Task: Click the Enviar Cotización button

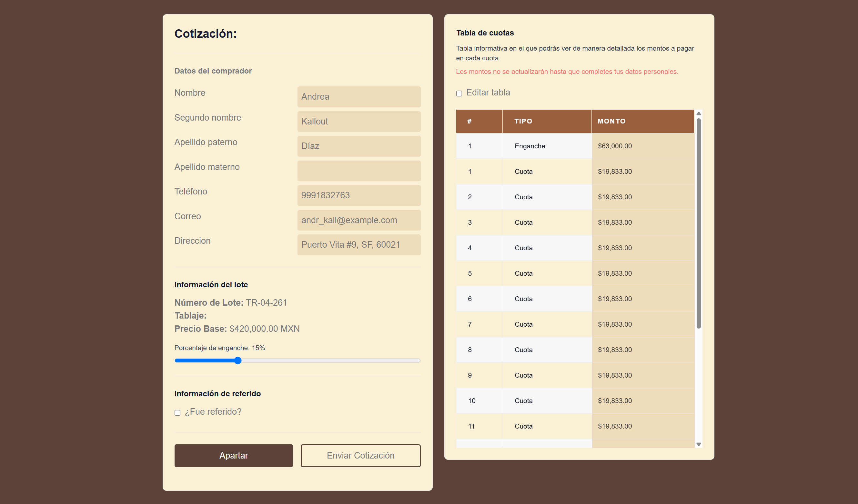Action: click(360, 455)
